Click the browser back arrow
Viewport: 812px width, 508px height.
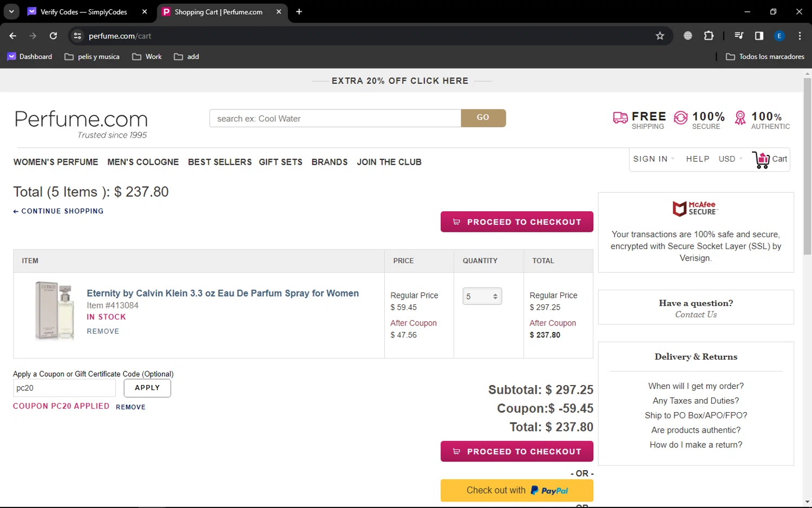pyautogui.click(x=12, y=36)
